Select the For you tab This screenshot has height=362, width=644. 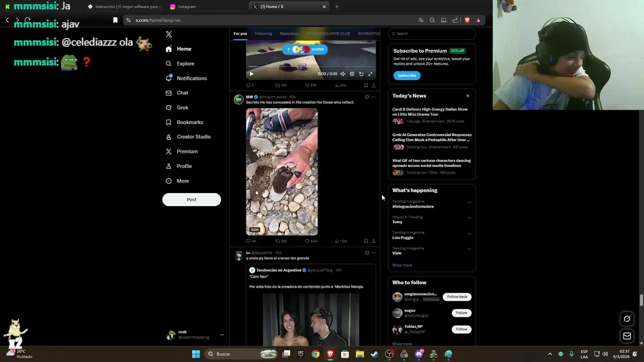pos(240,34)
